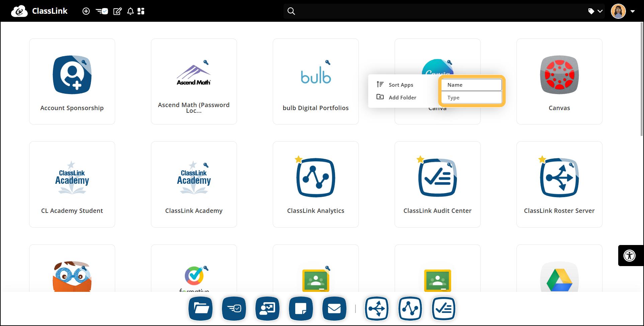Image resolution: width=644 pixels, height=326 pixels.
Task: Launch Ascend Math app tile
Action: [x=194, y=81]
